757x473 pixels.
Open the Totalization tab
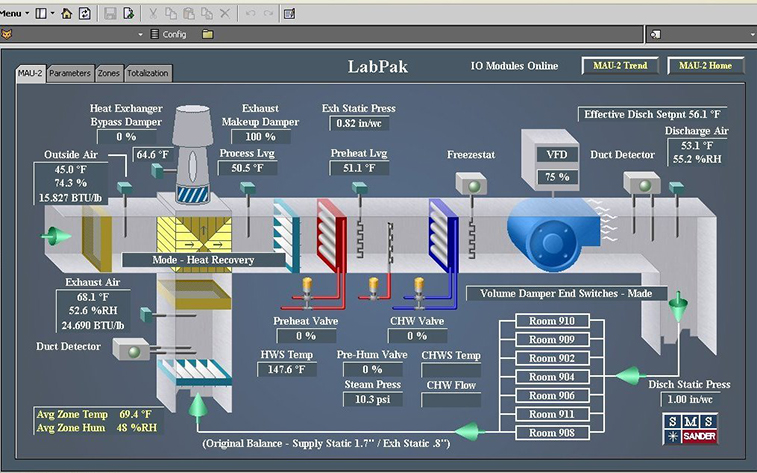(x=148, y=73)
